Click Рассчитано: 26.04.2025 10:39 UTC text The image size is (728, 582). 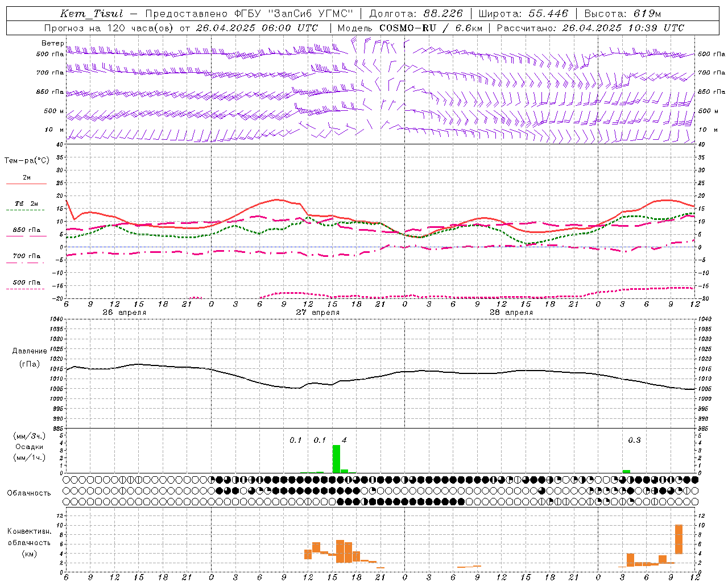point(590,28)
